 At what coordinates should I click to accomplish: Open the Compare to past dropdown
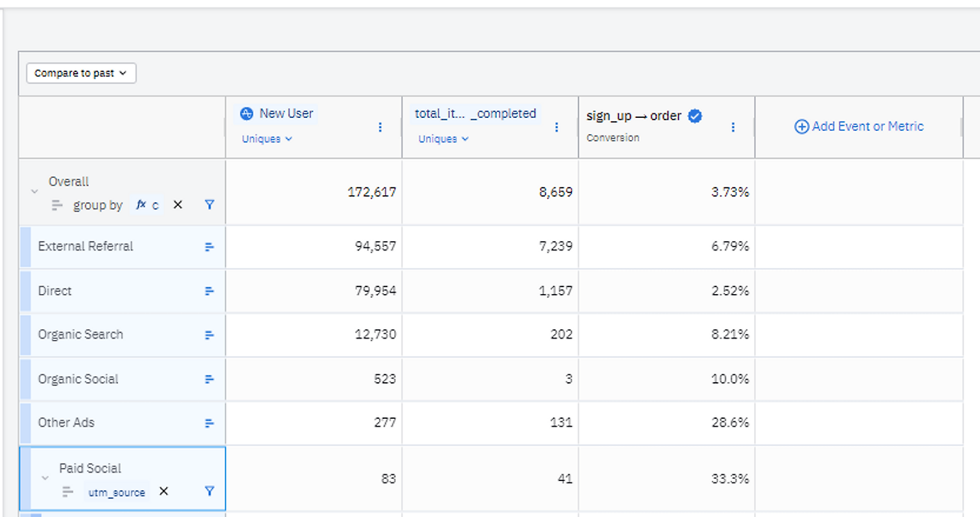pyautogui.click(x=81, y=74)
